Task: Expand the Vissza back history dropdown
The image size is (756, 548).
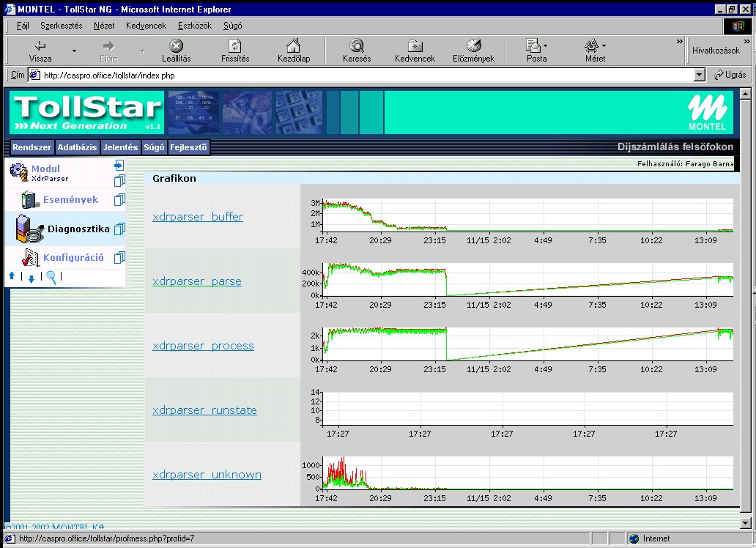Action: pyautogui.click(x=74, y=51)
